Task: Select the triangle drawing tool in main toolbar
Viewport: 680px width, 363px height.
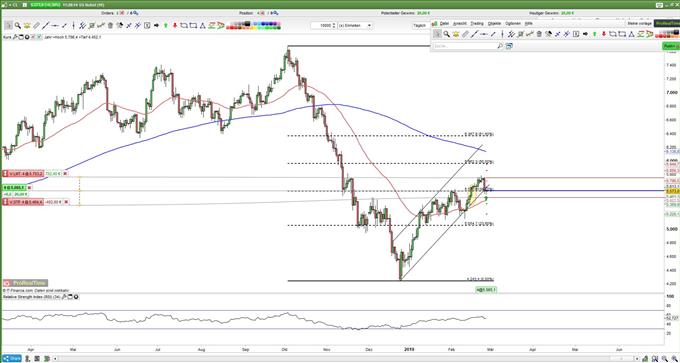Action: pos(203,25)
